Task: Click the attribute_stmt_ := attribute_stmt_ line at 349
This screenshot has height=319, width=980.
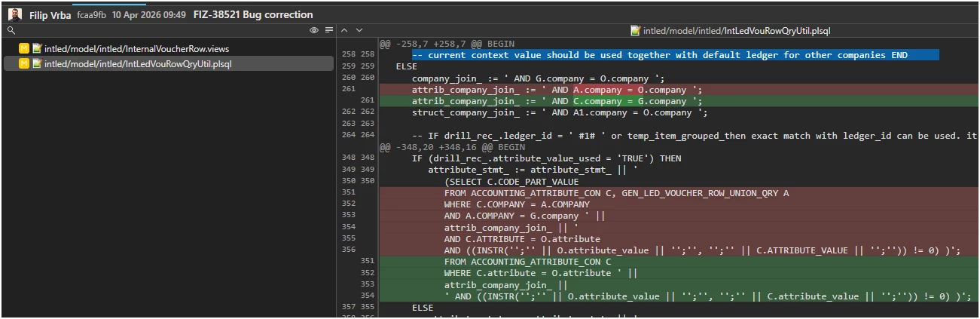Action: coord(533,170)
